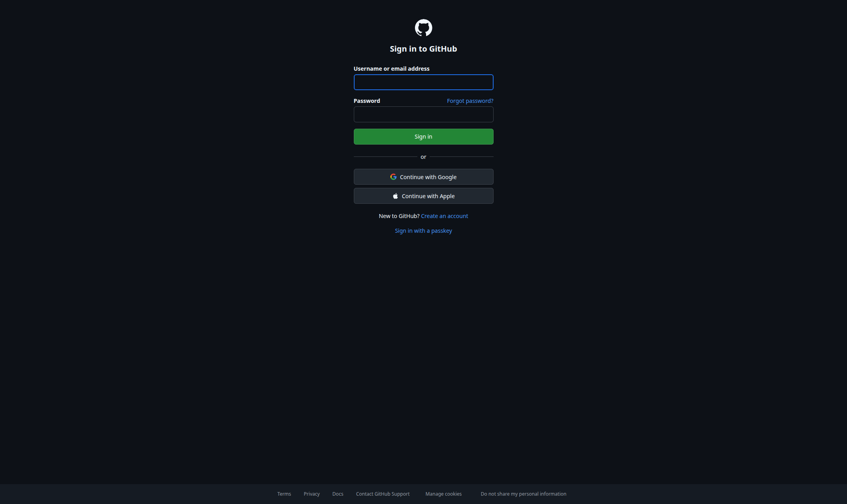This screenshot has width=847, height=504.
Task: Click the Sign in to GitHub heading
Action: 423,48
